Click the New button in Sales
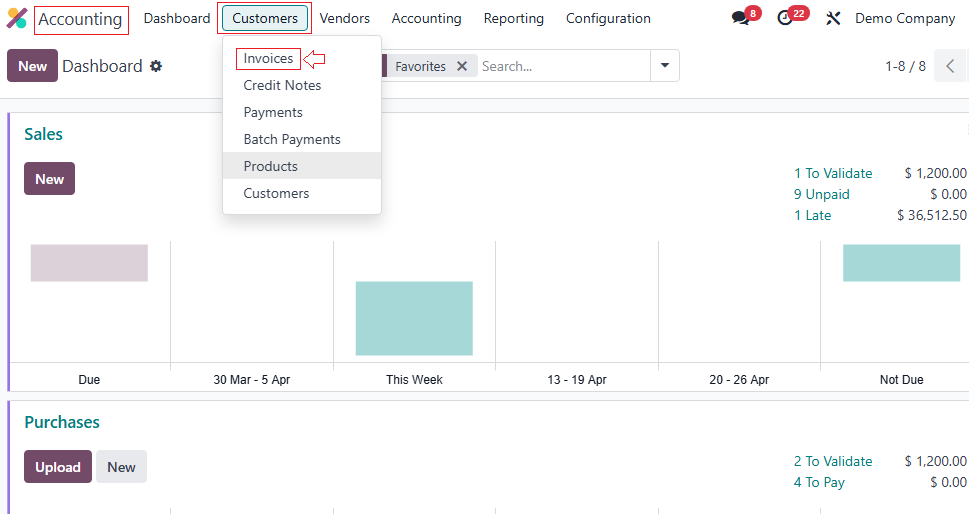 click(x=49, y=179)
